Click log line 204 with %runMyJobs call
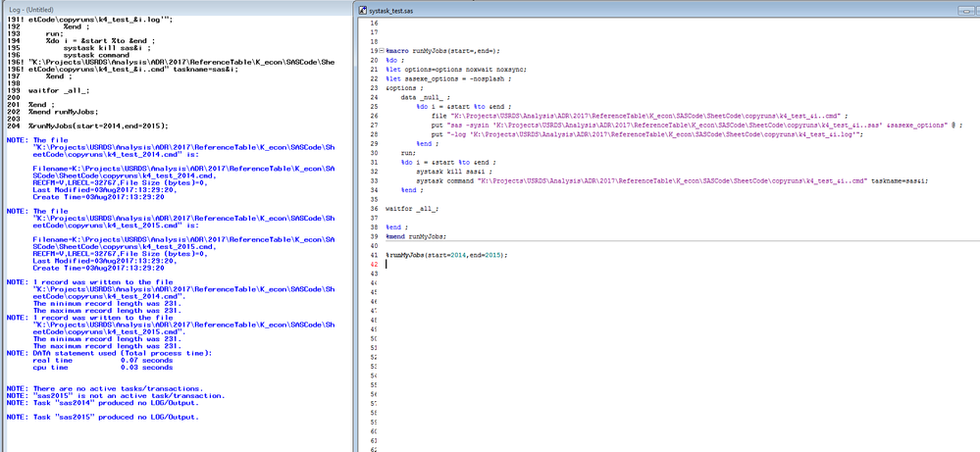Viewport: 980px width, 452px height. tap(98, 126)
